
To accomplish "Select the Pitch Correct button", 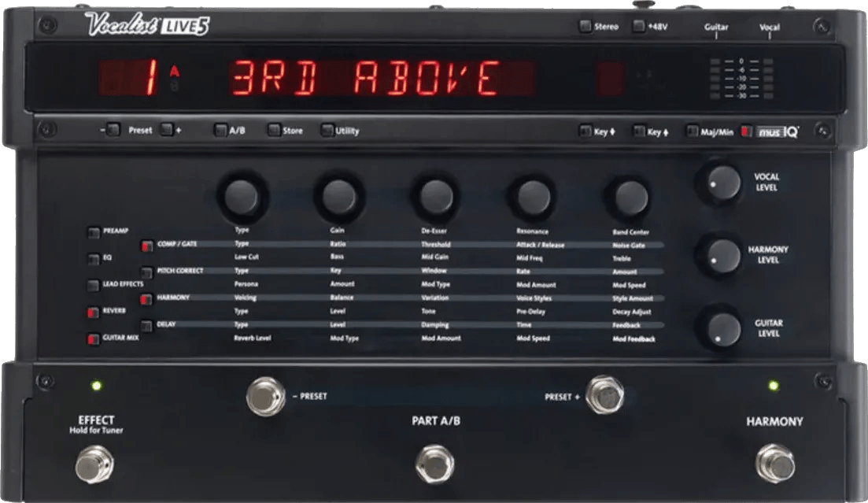I will 146,272.
